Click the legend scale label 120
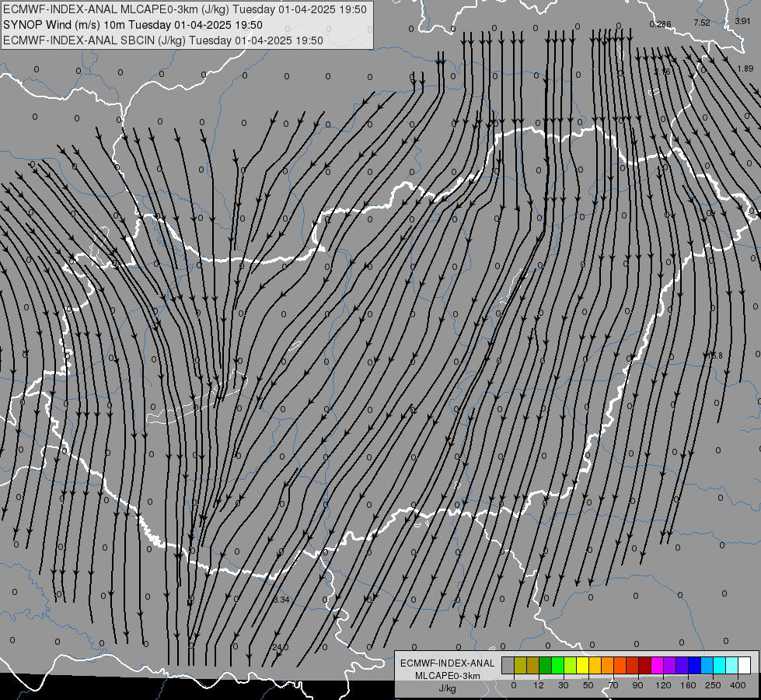Viewport: 761px width, 700px height. (663, 685)
